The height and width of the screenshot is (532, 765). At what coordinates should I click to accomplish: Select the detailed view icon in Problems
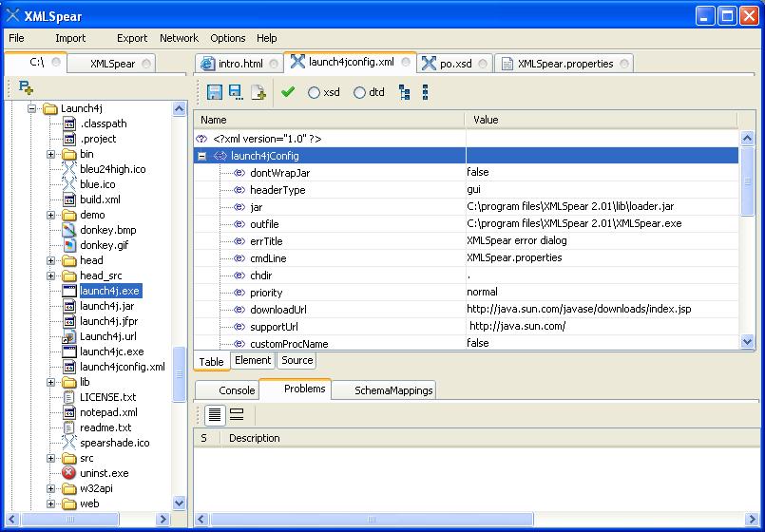pos(237,415)
